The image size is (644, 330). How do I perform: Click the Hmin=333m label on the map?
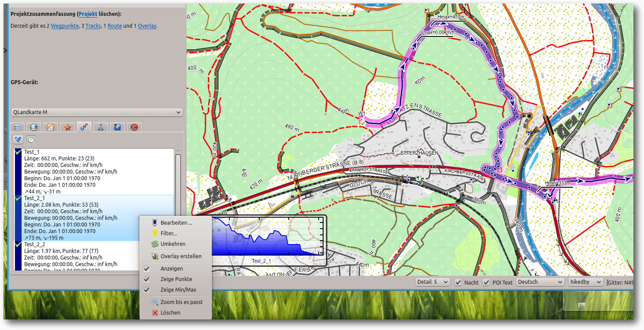click(557, 183)
